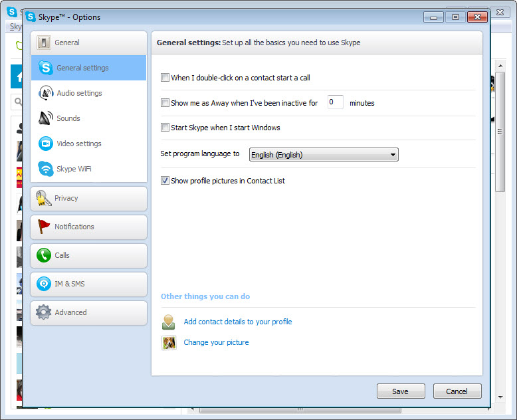Viewport: 517px width, 420px height.
Task: Toggle Start Skype when I start Windows
Action: coord(165,127)
